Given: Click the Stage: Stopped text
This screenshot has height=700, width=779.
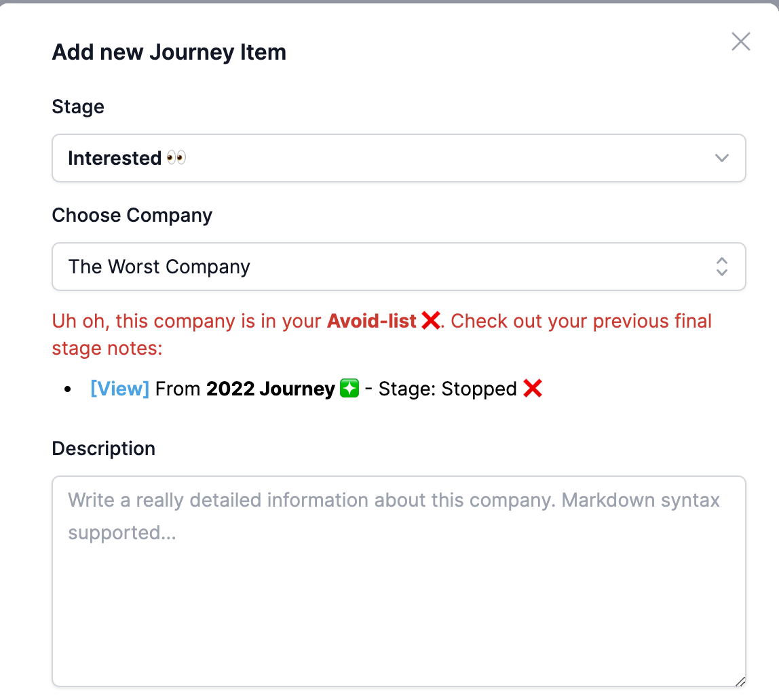Looking at the screenshot, I should tap(448, 389).
